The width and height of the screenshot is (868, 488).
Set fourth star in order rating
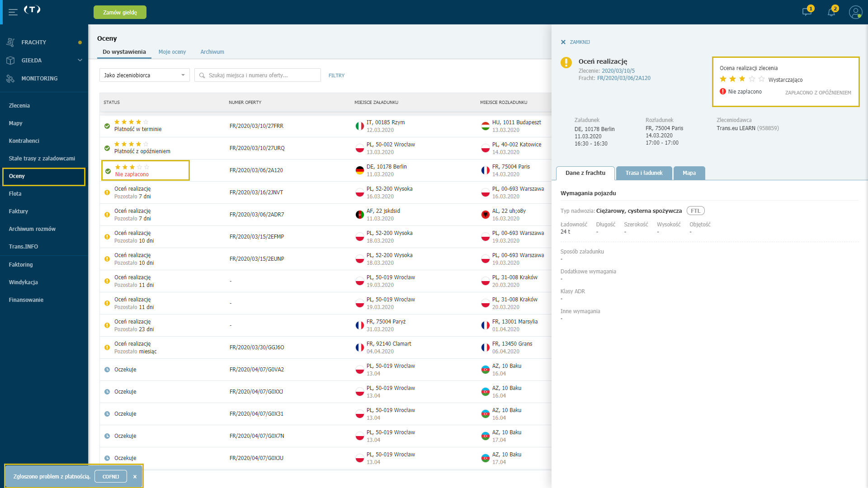coord(752,79)
